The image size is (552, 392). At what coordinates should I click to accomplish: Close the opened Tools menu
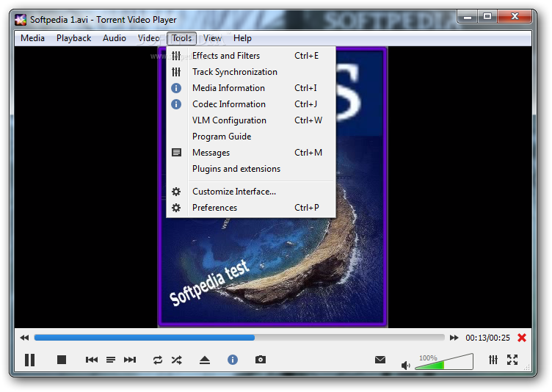181,38
